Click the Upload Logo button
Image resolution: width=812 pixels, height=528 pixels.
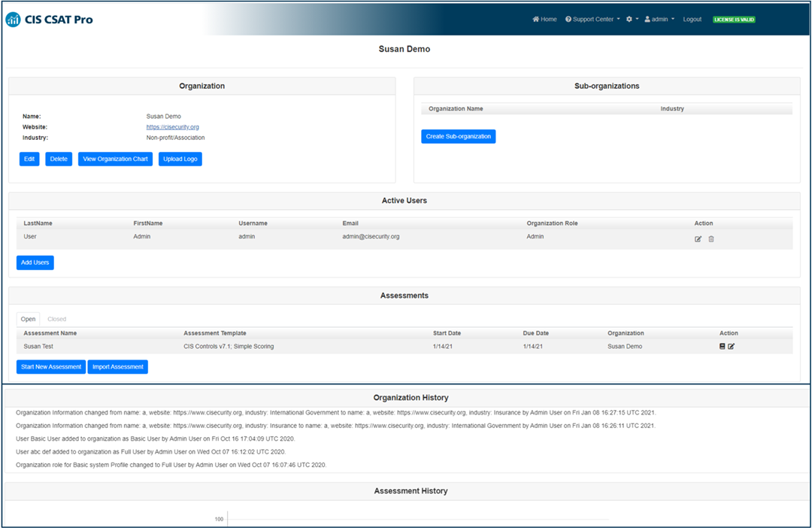point(180,159)
